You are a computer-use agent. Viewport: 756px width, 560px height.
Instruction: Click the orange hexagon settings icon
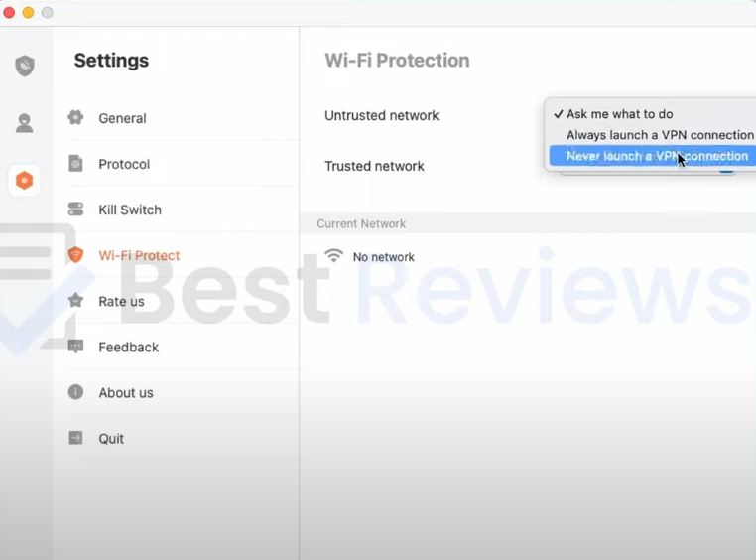pos(25,181)
